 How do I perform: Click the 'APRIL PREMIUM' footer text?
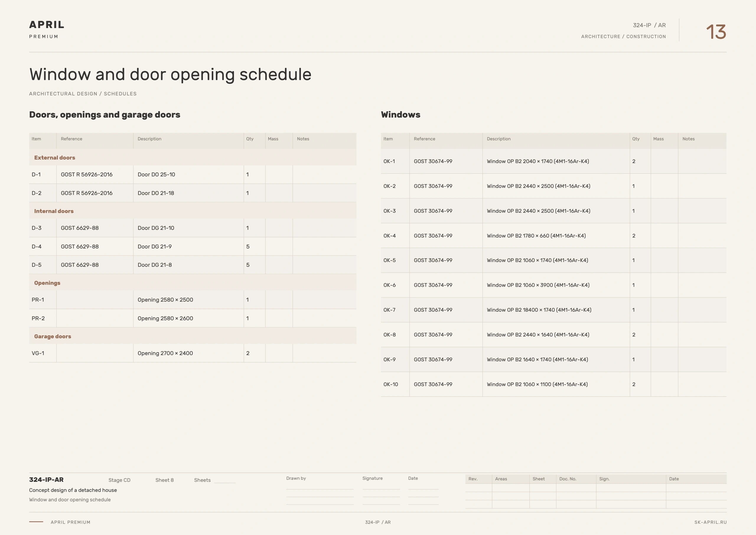(71, 522)
